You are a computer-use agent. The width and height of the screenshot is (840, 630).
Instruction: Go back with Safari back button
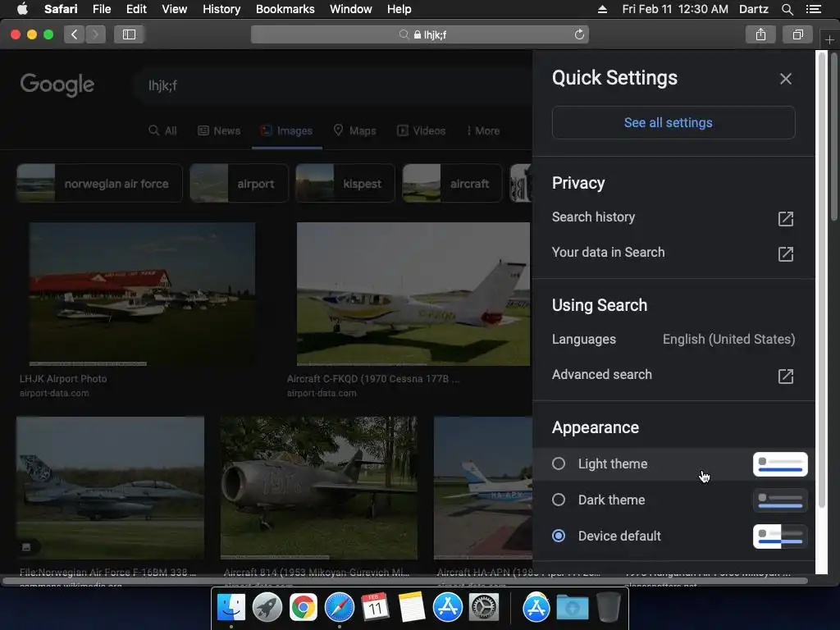tap(74, 34)
